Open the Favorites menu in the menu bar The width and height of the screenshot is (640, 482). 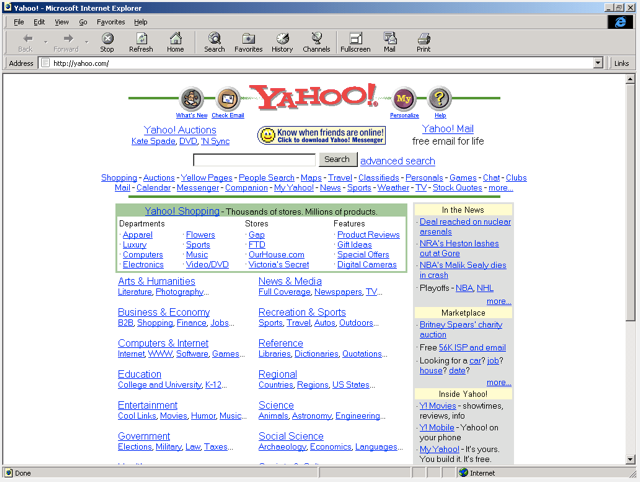click(x=111, y=21)
